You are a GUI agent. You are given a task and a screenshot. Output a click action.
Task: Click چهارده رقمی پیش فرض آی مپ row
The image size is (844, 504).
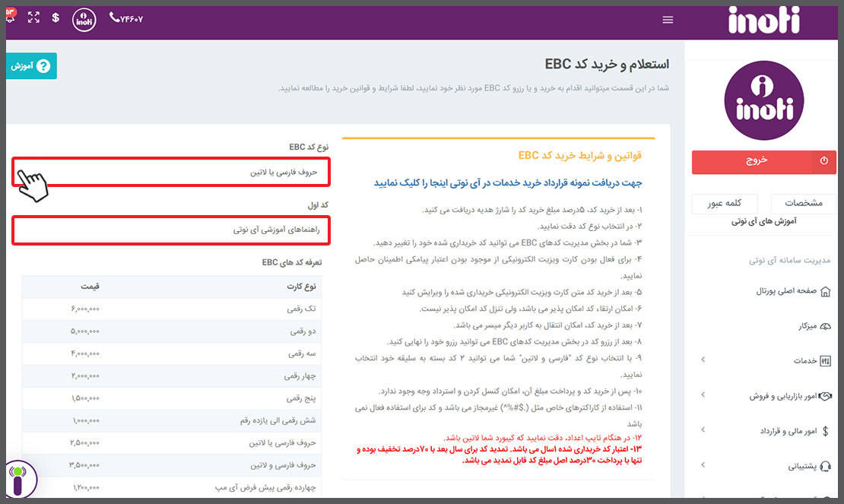tap(172, 487)
